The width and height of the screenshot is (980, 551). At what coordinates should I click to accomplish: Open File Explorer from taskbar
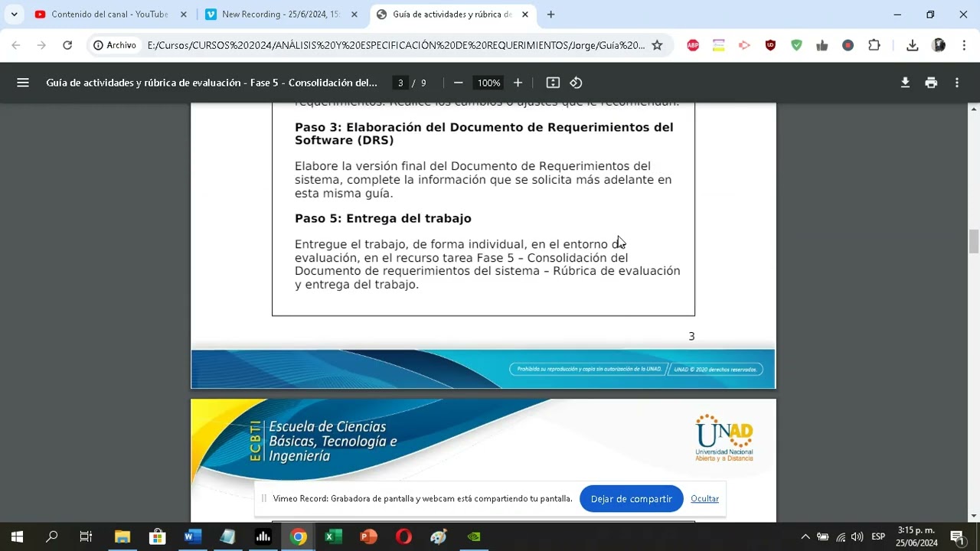122,536
